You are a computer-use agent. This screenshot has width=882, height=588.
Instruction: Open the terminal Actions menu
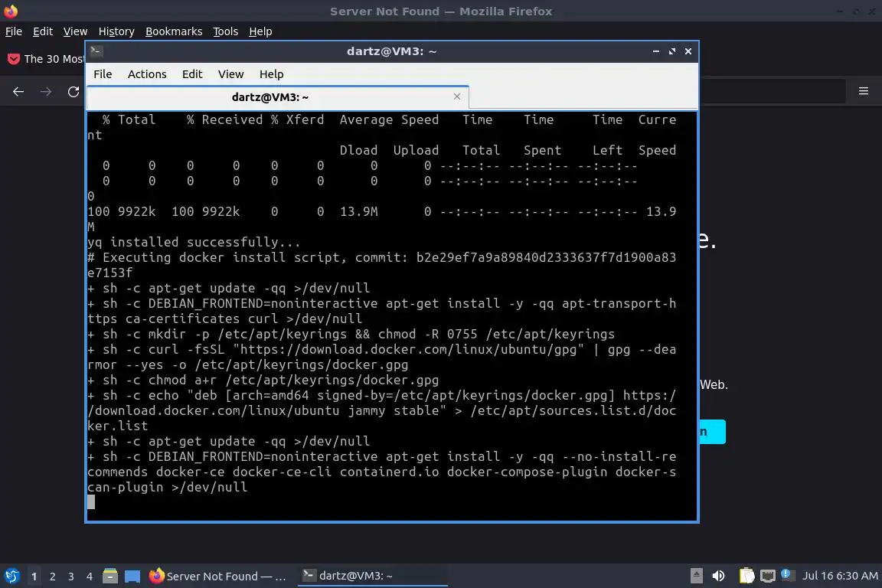tap(147, 74)
